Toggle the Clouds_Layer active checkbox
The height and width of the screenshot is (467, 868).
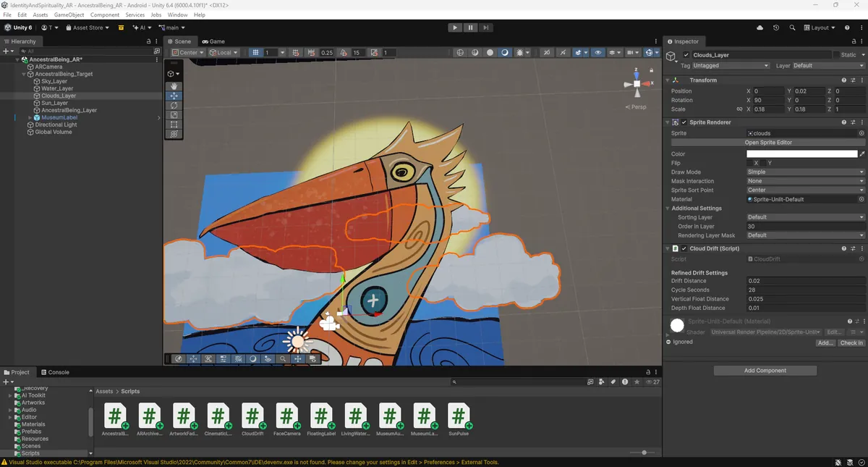click(x=686, y=55)
